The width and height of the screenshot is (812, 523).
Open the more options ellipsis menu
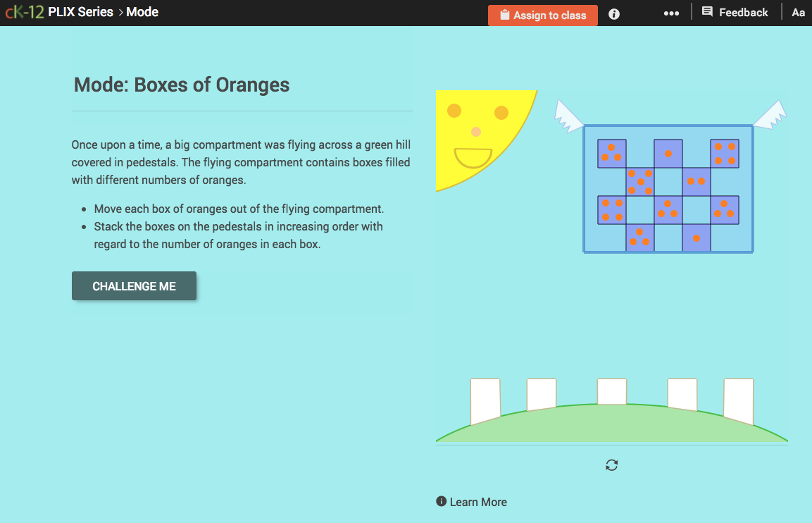coord(671,12)
